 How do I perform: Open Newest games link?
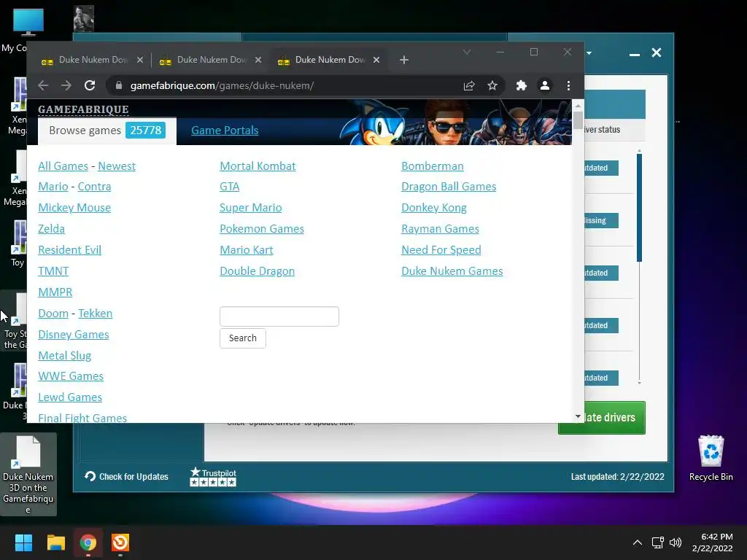tap(117, 166)
